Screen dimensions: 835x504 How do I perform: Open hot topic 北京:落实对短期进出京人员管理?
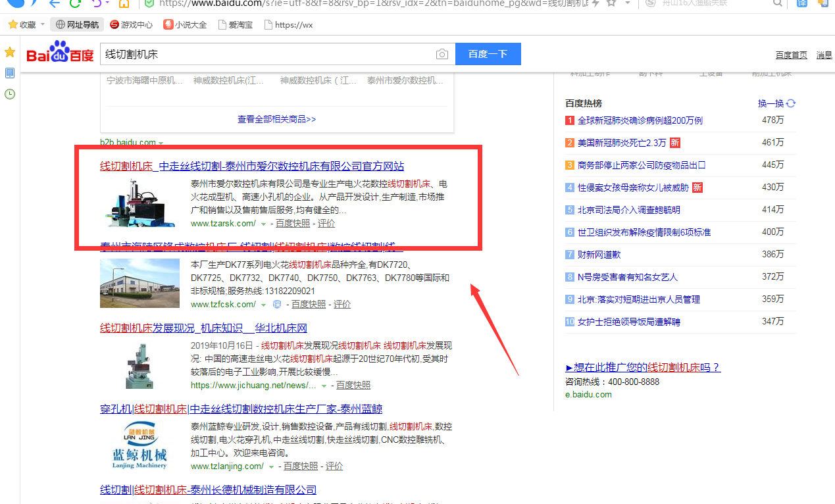(639, 299)
